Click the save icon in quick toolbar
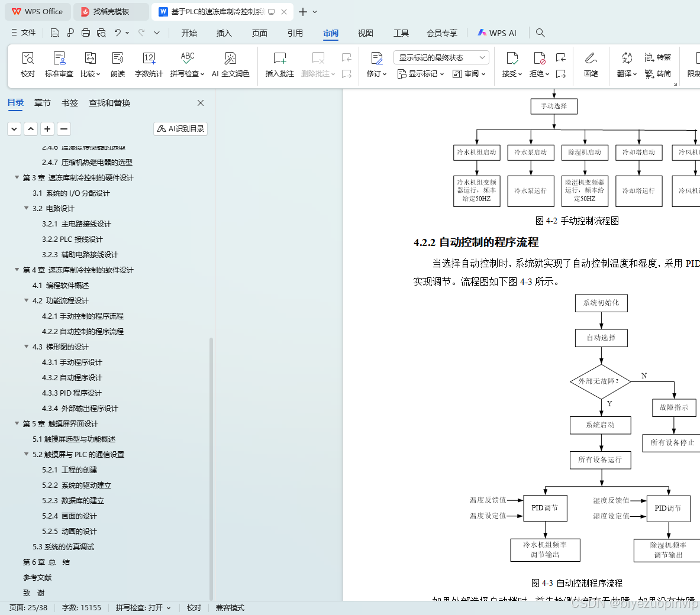Screen dimensions: 700x615 55,33
